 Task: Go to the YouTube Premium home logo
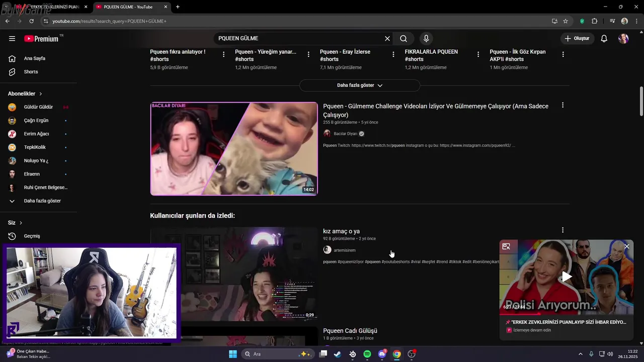[41, 39]
